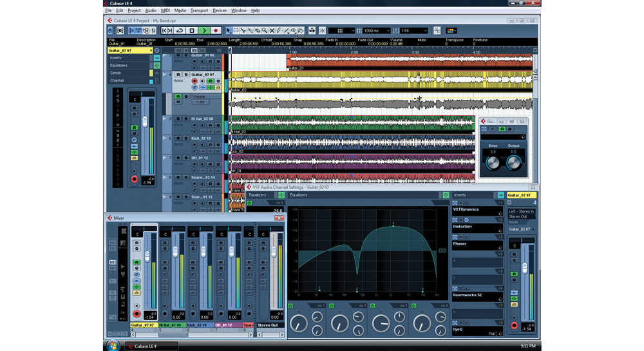Select the Object Selection arrow tool
The height and width of the screenshot is (351, 644).
tap(229, 31)
